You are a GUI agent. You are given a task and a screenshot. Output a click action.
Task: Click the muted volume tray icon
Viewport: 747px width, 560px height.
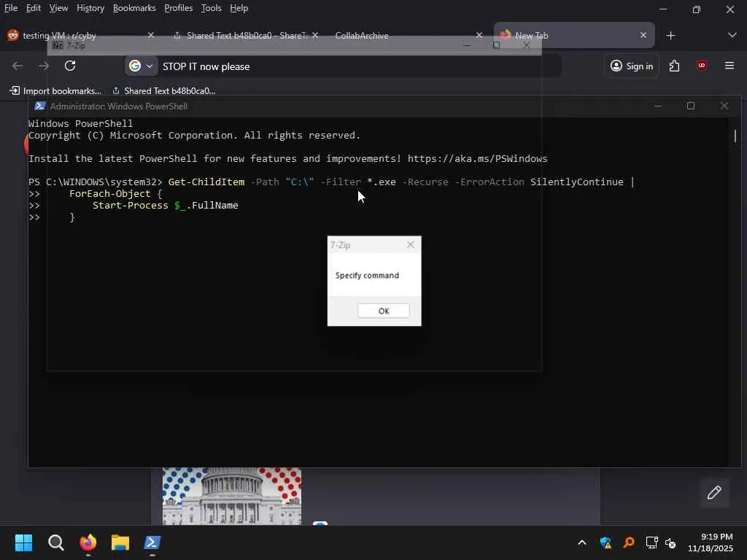click(x=670, y=542)
